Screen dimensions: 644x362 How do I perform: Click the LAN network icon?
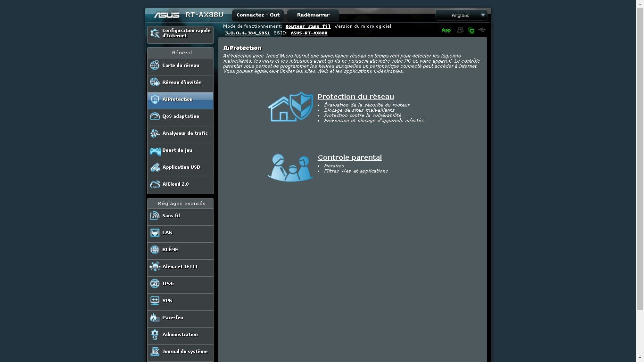[155, 232]
